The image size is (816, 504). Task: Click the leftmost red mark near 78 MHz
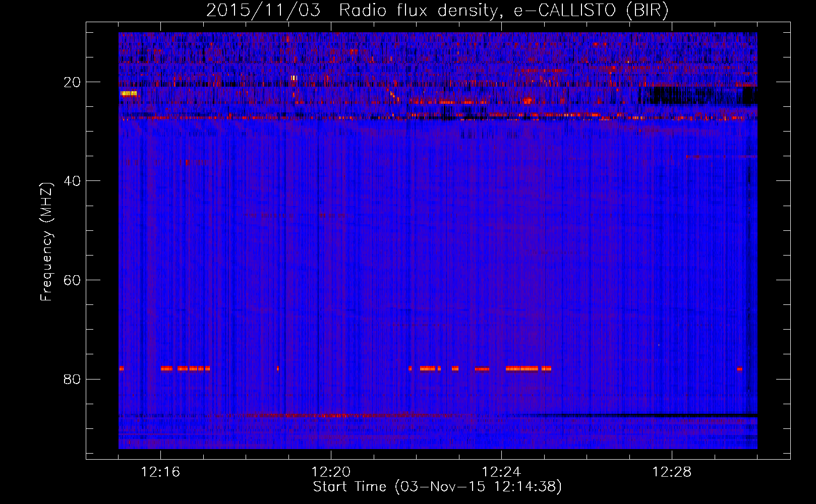tap(121, 368)
